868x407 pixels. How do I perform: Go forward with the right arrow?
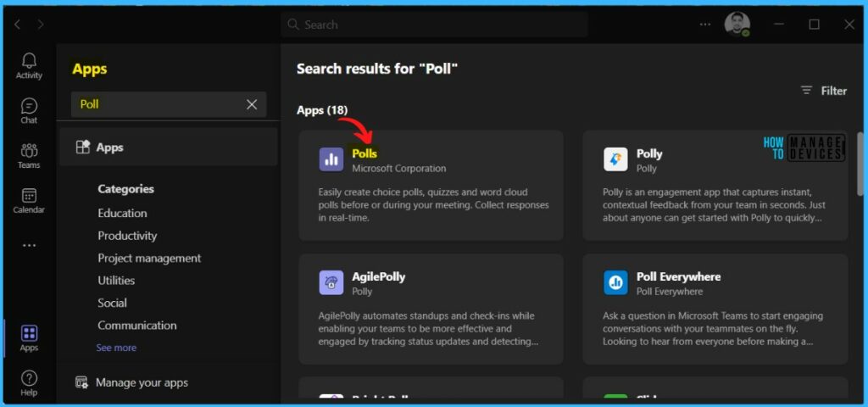[41, 25]
